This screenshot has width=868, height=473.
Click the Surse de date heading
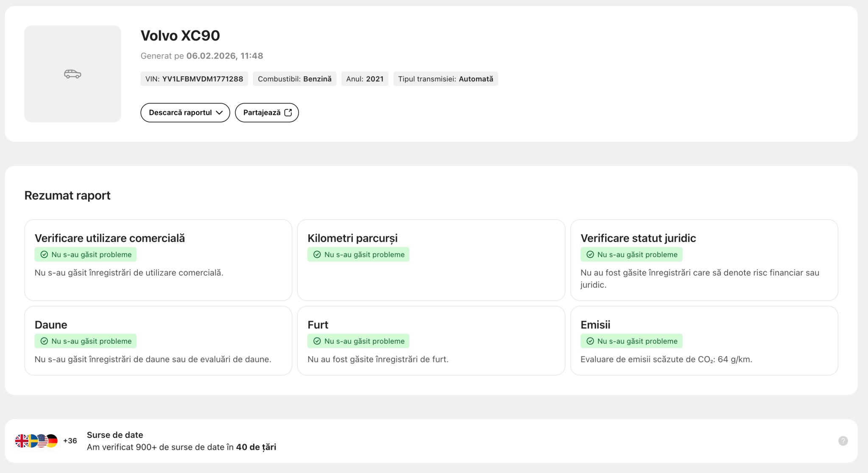115,435
